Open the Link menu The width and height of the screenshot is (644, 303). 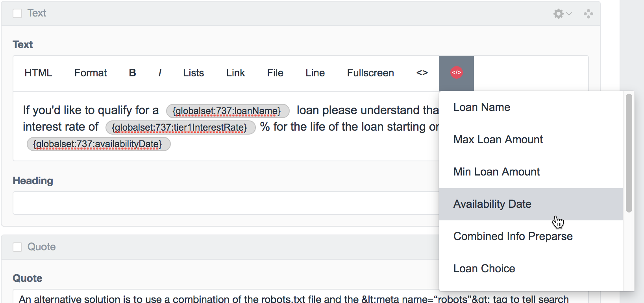click(235, 73)
